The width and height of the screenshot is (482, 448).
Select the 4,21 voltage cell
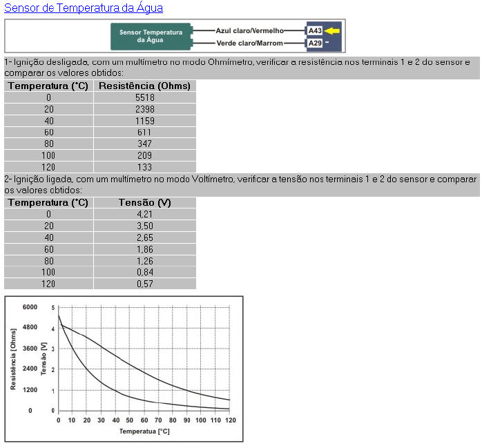click(x=144, y=214)
